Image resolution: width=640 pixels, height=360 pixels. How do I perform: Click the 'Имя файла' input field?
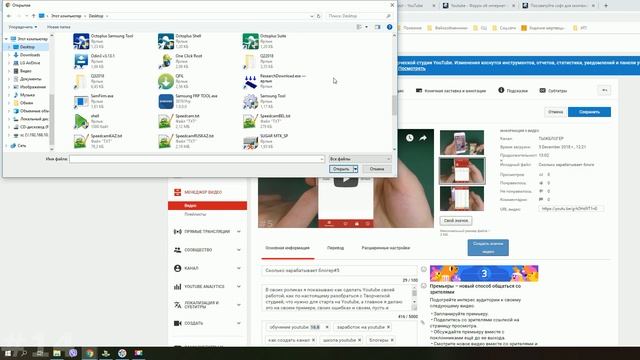click(197, 159)
